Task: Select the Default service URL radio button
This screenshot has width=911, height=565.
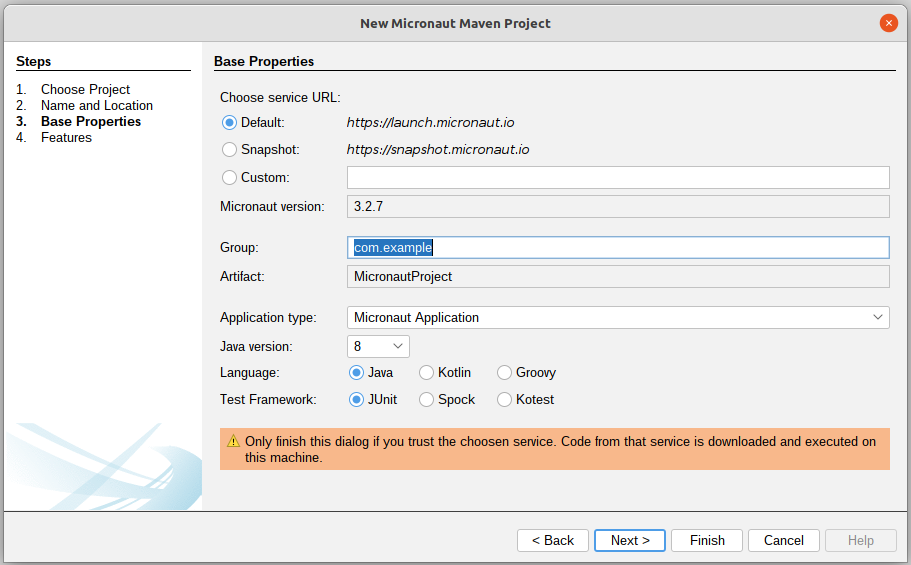Action: tap(229, 123)
